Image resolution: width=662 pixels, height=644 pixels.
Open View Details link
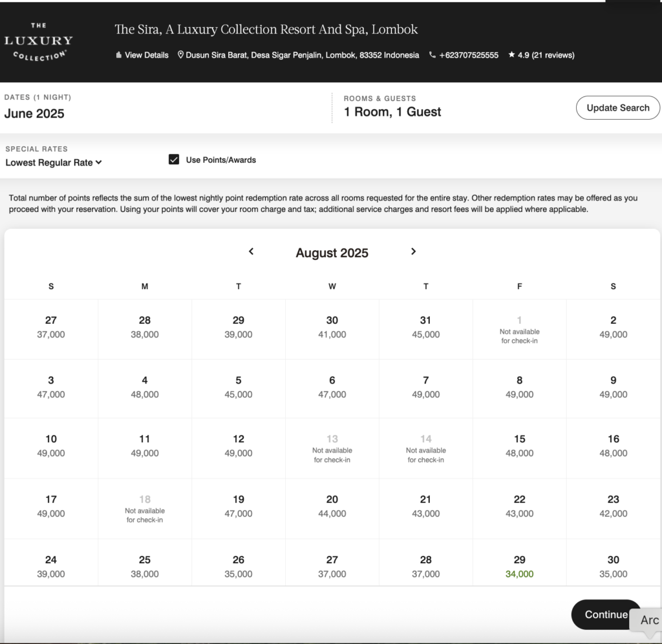(x=142, y=55)
